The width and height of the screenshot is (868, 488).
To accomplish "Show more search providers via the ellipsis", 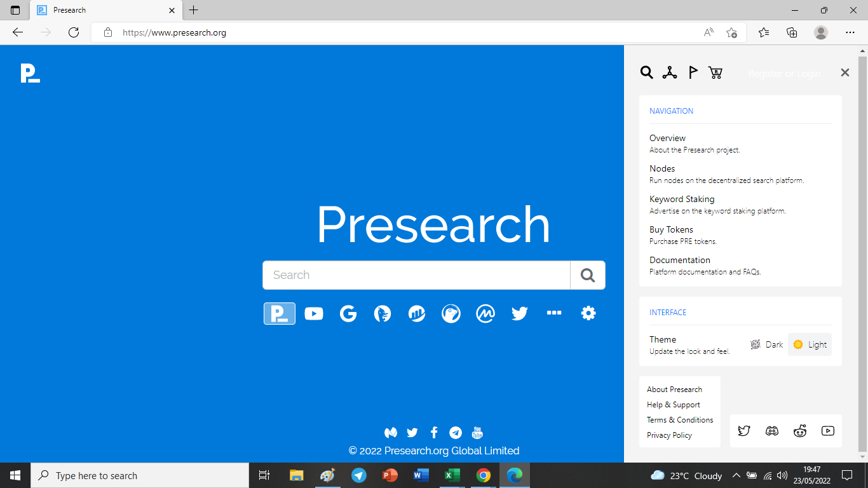I will click(554, 313).
